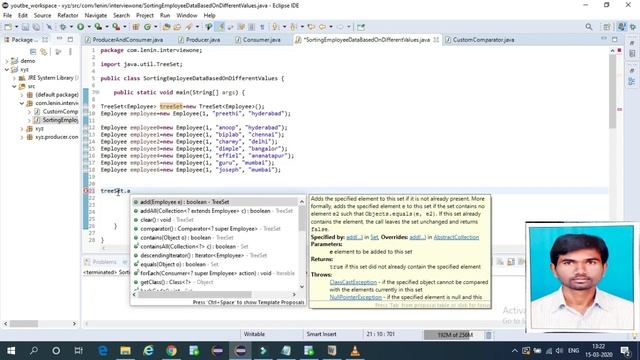Collapse the xyz project node
This screenshot has height=360, width=640.
pos(7,69)
